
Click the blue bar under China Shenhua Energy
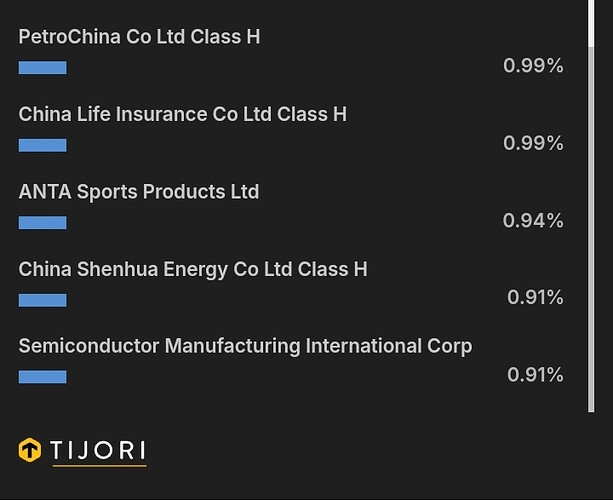coord(43,300)
